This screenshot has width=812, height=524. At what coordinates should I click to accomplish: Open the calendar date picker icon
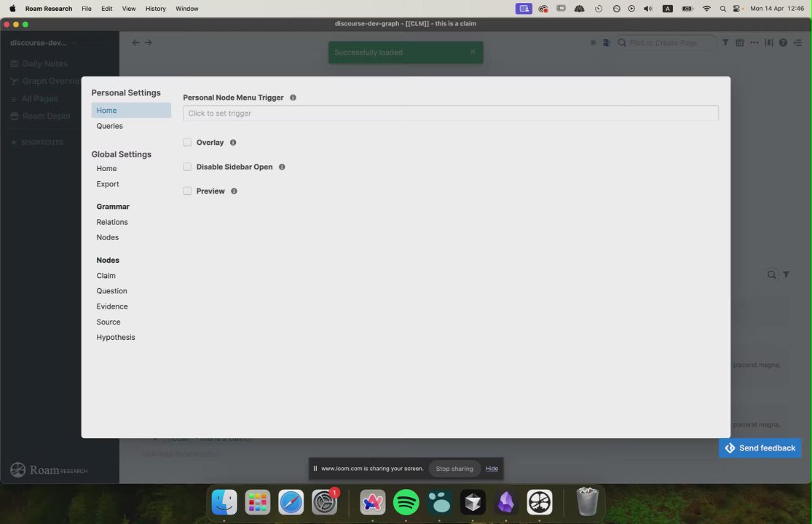pyautogui.click(x=739, y=42)
